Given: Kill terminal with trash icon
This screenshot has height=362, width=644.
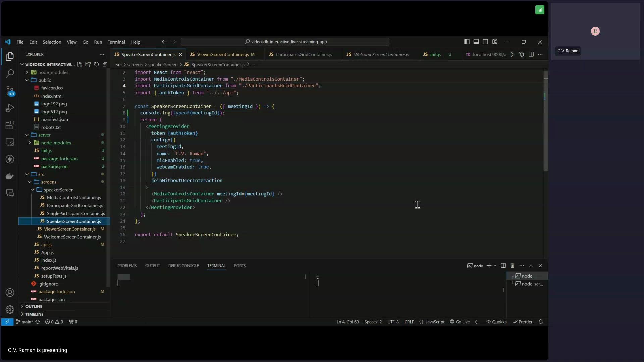Looking at the screenshot, I should pyautogui.click(x=512, y=266).
